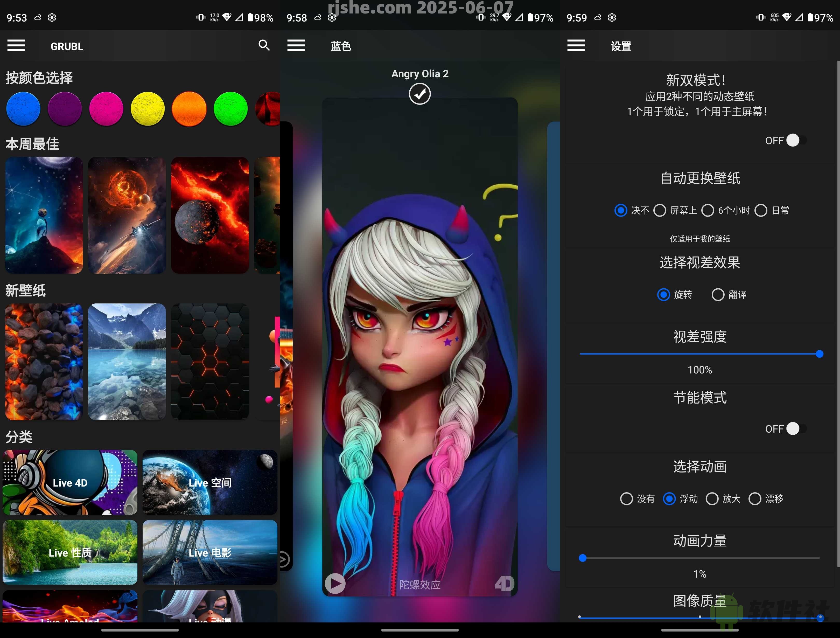840x638 pixels.
Task: Open the Live 4D category
Action: (70, 483)
